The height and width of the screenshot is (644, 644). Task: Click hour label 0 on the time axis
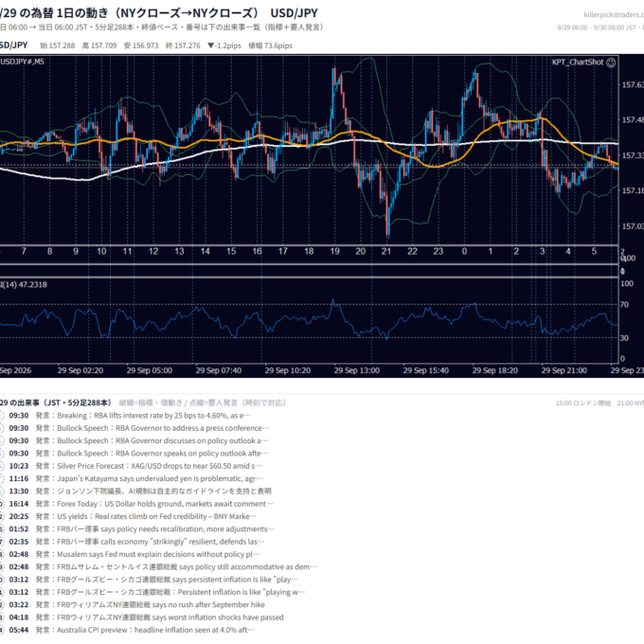click(x=464, y=251)
